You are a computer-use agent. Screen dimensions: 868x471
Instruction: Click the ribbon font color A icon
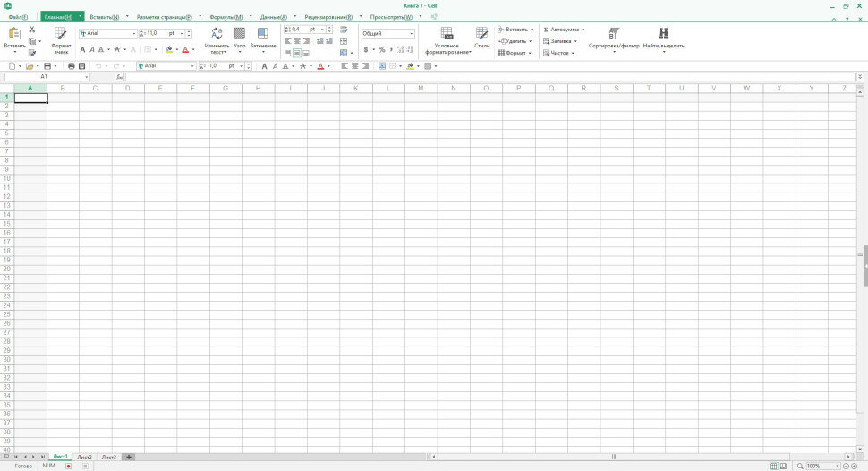click(x=185, y=50)
